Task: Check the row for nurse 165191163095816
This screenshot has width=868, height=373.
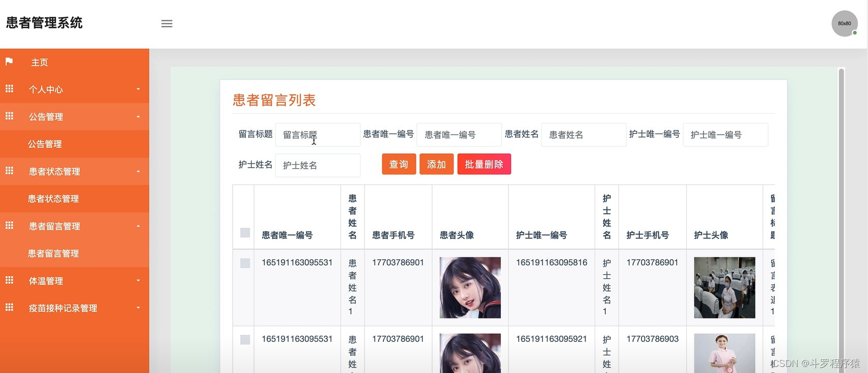Action: 245,263
